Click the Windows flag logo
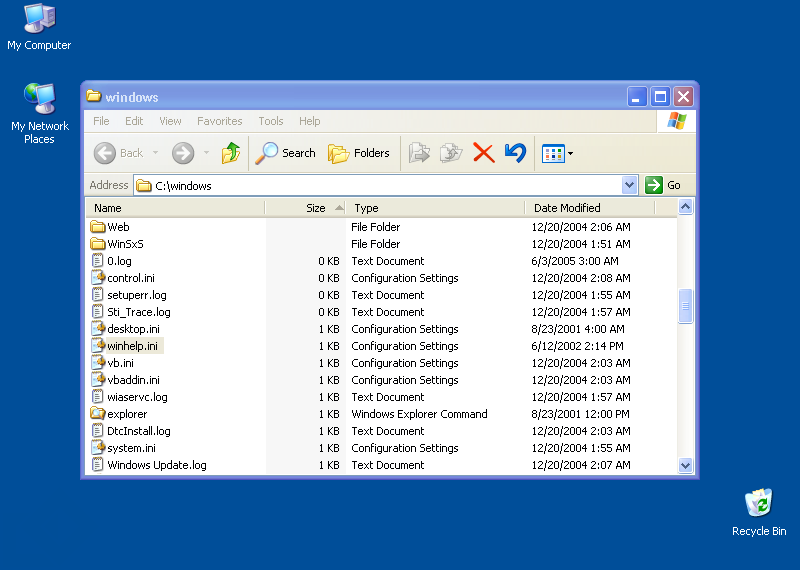 coord(677,121)
